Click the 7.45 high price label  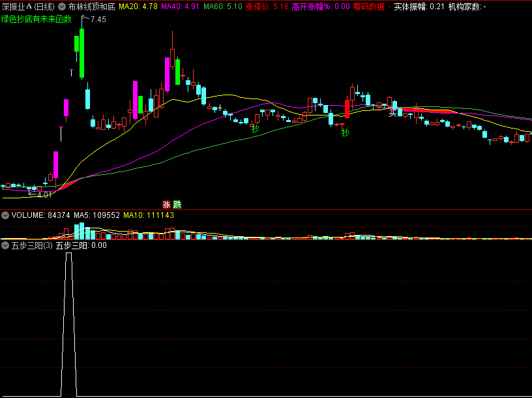point(98,20)
